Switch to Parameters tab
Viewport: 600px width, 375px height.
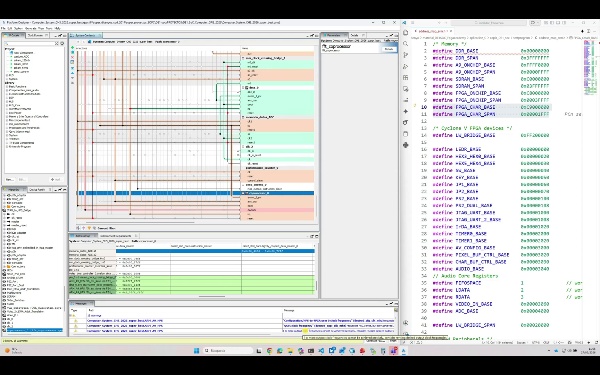coord(334,35)
